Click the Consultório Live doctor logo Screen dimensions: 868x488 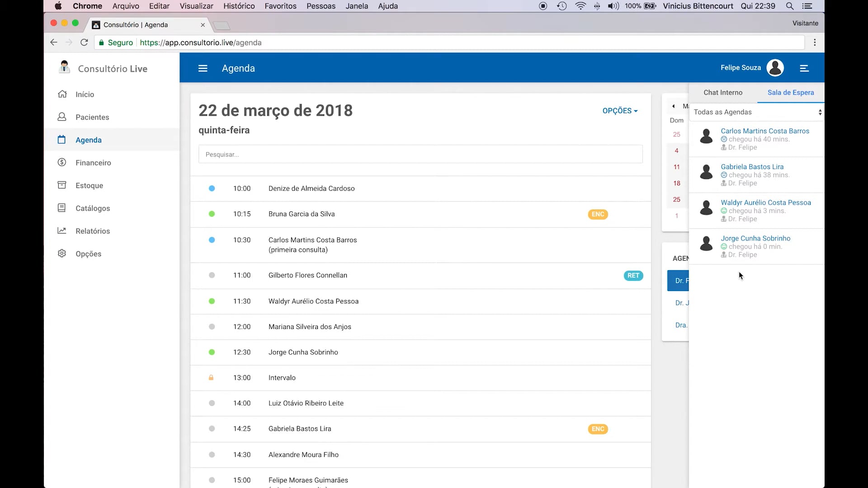(x=64, y=67)
